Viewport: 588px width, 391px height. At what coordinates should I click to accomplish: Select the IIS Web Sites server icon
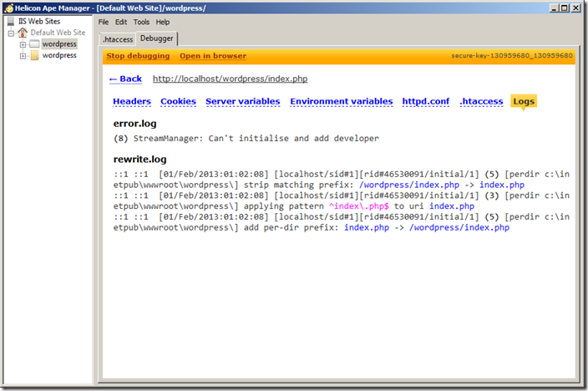pyautogui.click(x=10, y=21)
